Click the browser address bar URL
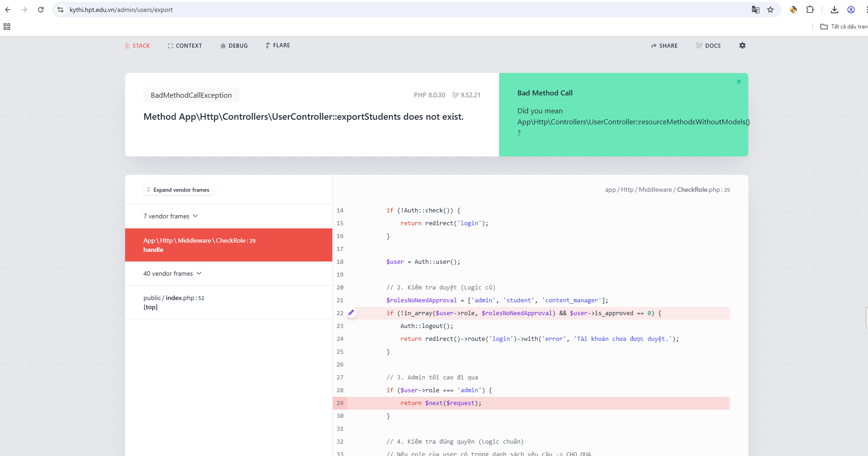This screenshot has height=456, width=868. pos(121,10)
